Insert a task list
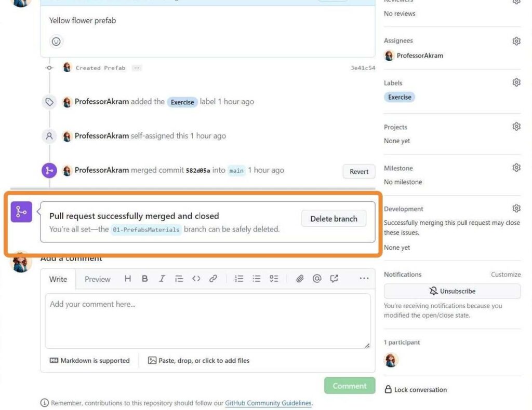 [x=274, y=279]
